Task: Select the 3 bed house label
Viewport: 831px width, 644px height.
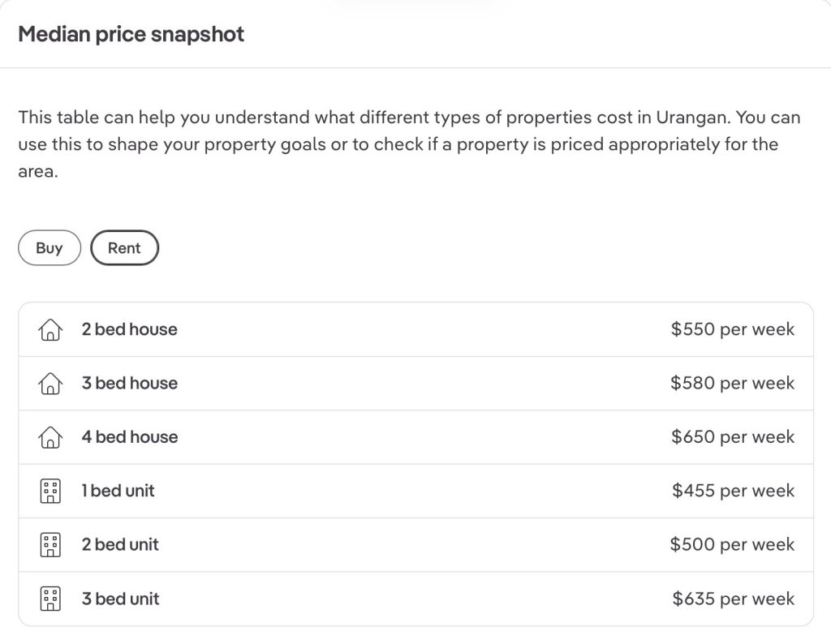Action: (x=130, y=384)
